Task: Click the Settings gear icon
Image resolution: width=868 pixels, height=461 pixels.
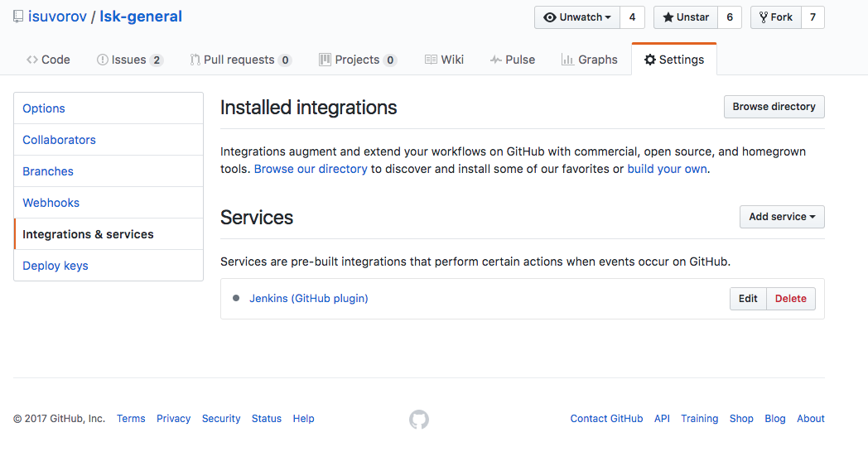Action: click(650, 60)
